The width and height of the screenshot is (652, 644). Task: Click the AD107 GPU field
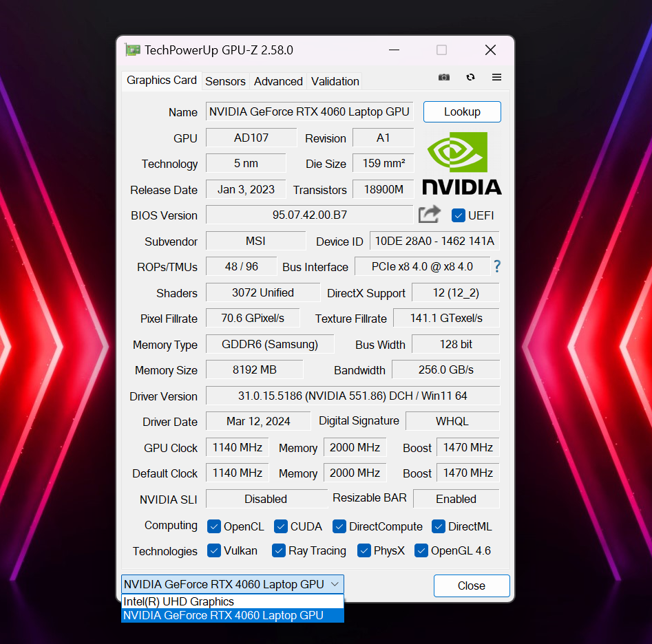pyautogui.click(x=251, y=138)
